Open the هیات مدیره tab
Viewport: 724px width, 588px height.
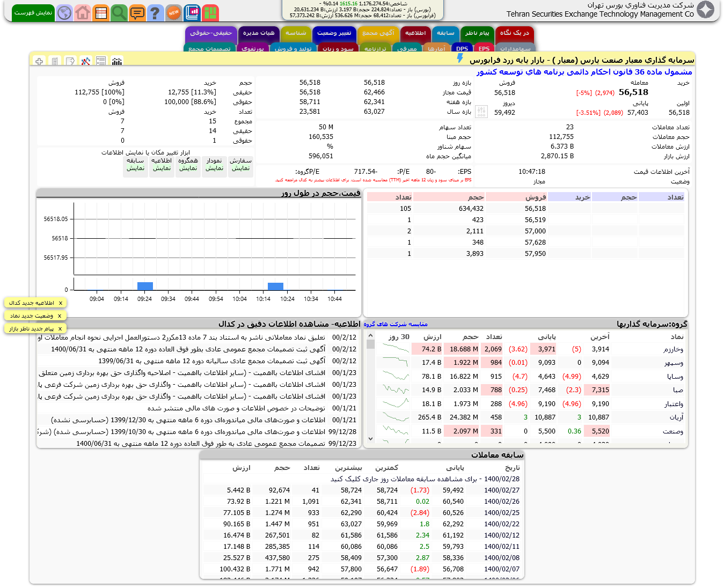[x=259, y=33]
